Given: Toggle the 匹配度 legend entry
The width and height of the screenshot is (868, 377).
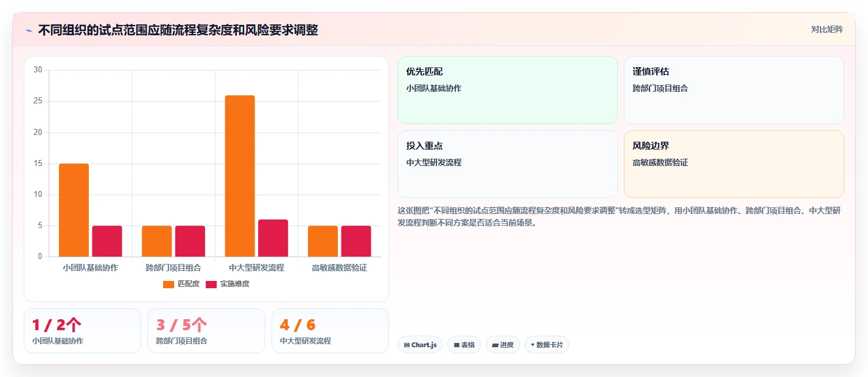Looking at the screenshot, I should point(181,284).
